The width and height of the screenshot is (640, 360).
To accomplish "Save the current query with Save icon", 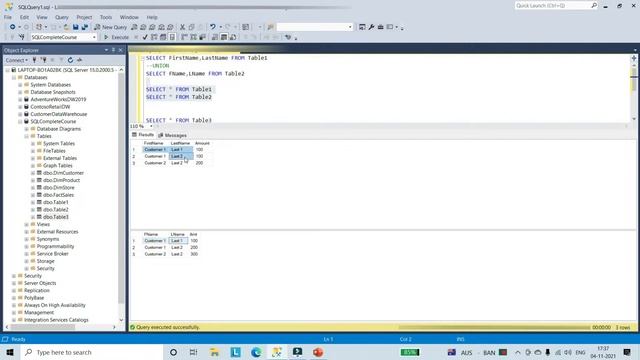I will [x=76, y=27].
